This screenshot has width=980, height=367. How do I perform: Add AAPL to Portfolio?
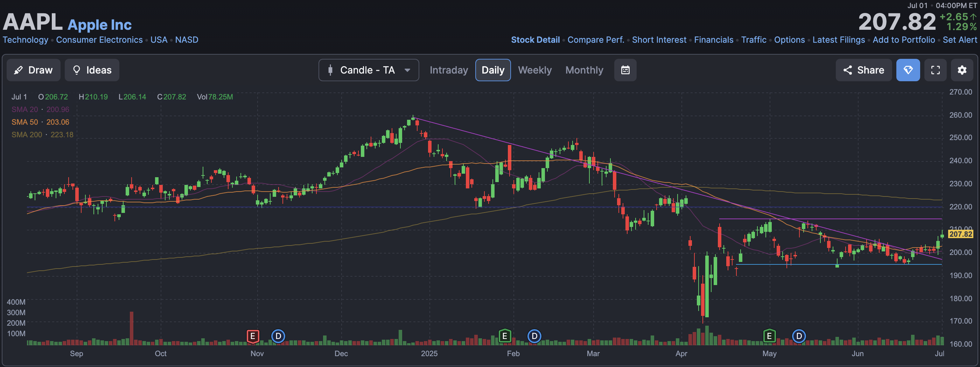coord(904,40)
